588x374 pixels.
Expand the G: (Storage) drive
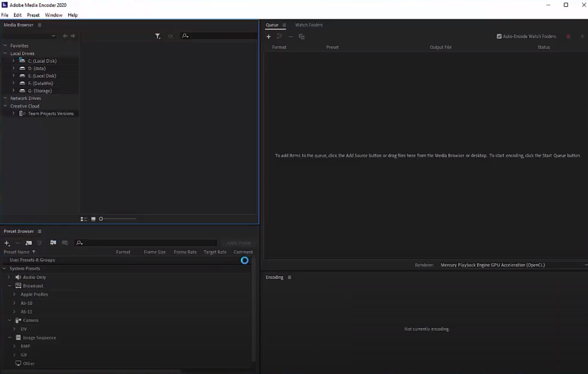click(x=13, y=91)
